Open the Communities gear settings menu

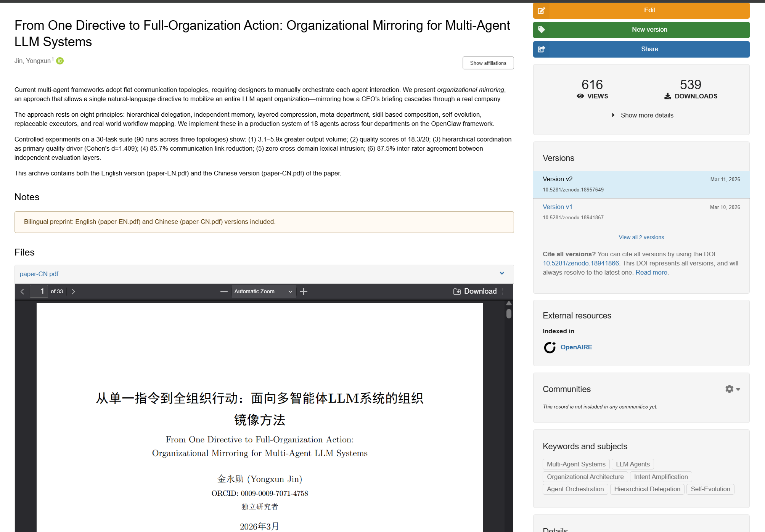coord(733,389)
